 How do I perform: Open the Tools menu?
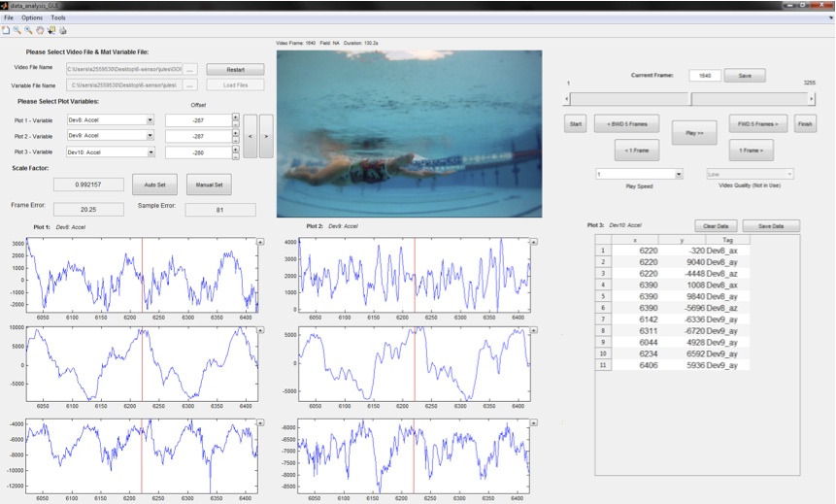point(58,17)
